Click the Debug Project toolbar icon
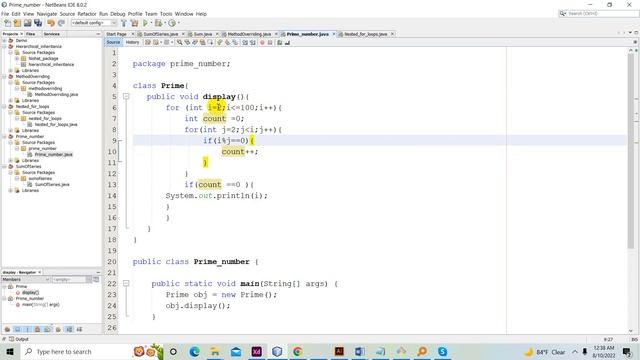The width and height of the screenshot is (640, 360). point(158,23)
